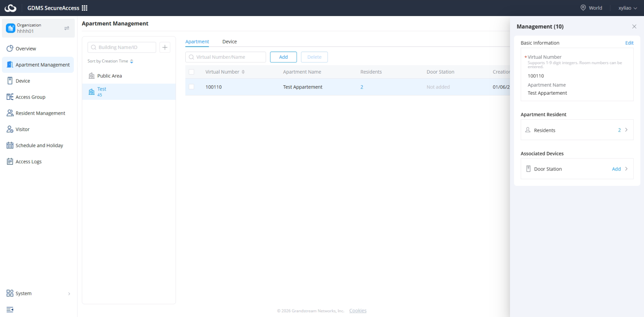Click the Not added door station cell
Image resolution: width=644 pixels, height=317 pixels.
coord(438,87)
